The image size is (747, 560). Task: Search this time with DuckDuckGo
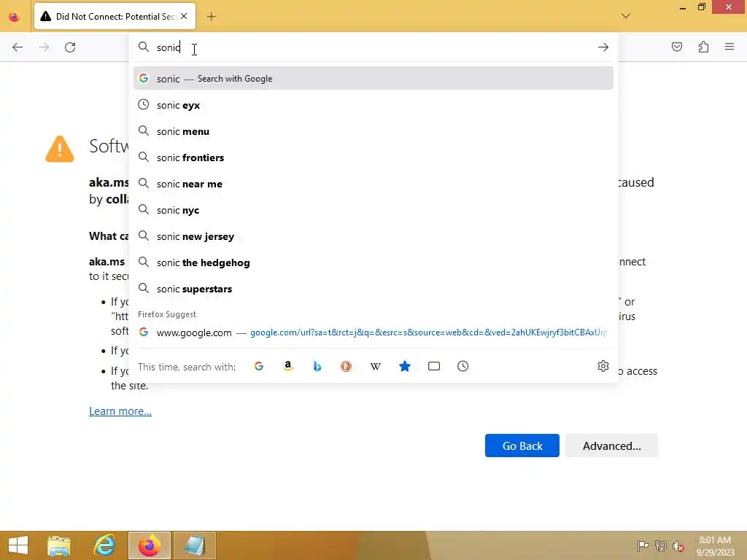(346, 366)
